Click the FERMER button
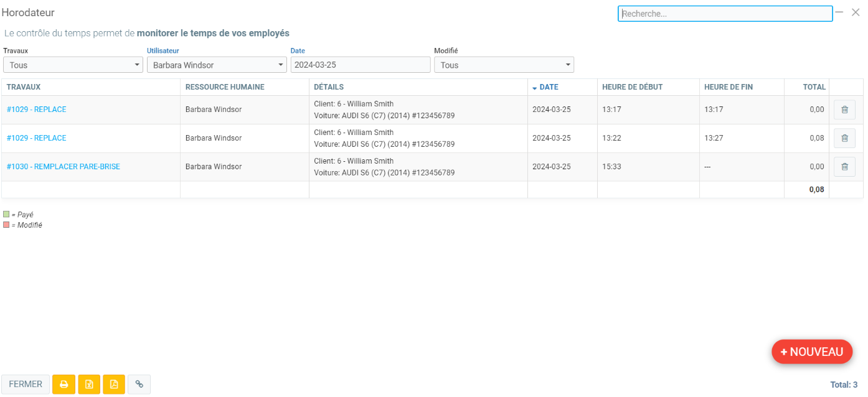This screenshot has width=868, height=397. [26, 385]
